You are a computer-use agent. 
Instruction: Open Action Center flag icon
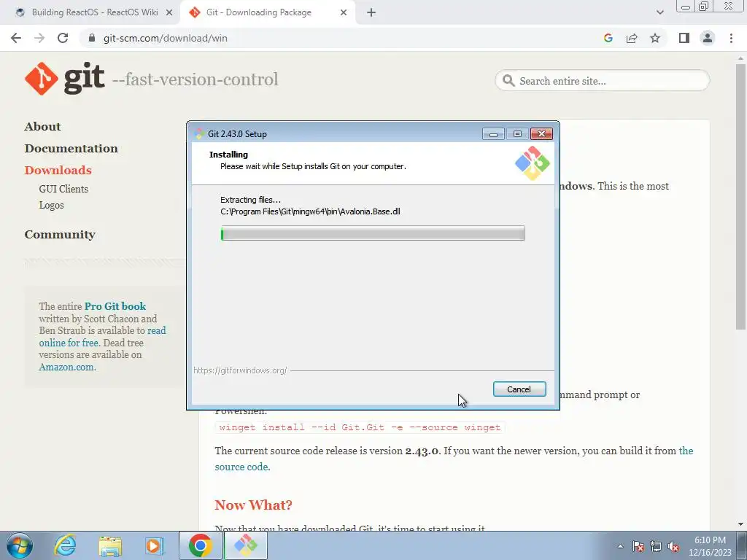tap(638, 546)
